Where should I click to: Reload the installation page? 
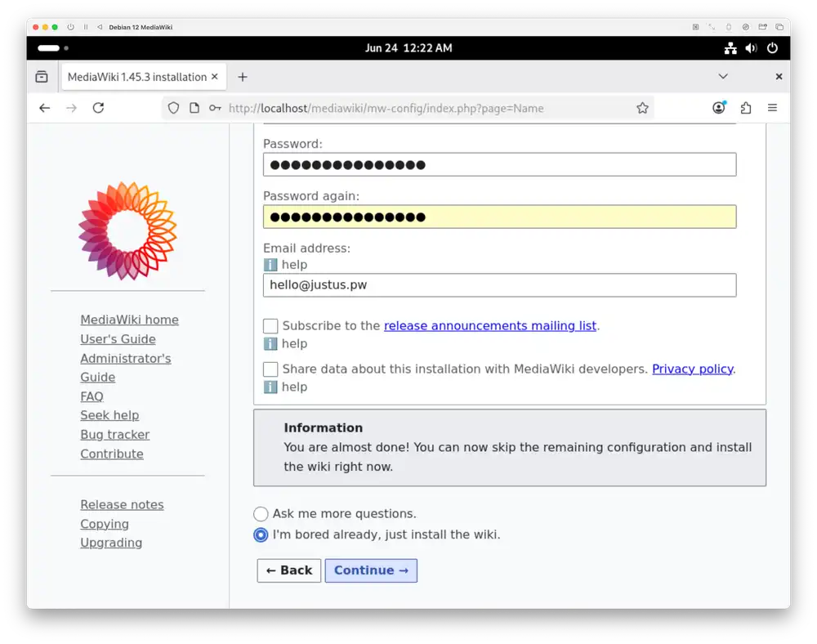click(x=99, y=108)
